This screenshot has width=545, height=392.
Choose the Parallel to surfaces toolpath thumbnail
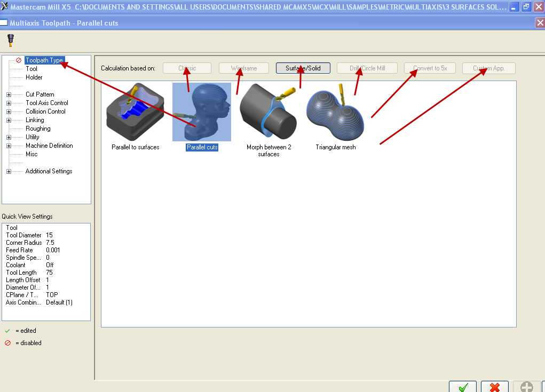(135, 112)
